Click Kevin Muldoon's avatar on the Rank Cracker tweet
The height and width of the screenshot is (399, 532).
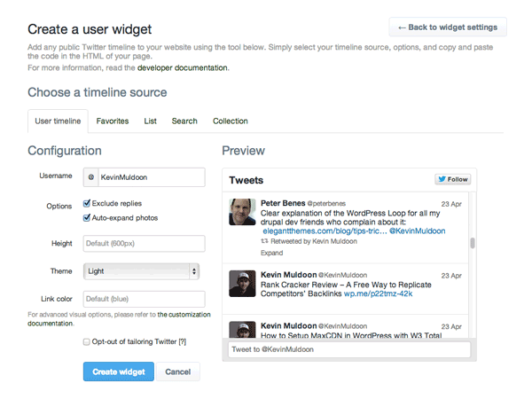(242, 284)
